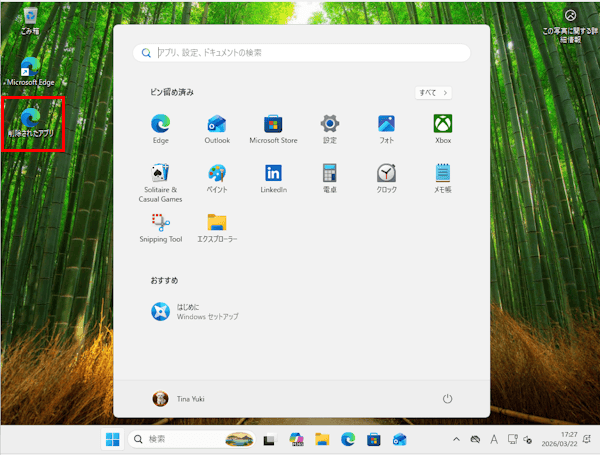Open Edge from pinned apps
Image resolution: width=600 pixels, height=455 pixels.
pyautogui.click(x=161, y=129)
